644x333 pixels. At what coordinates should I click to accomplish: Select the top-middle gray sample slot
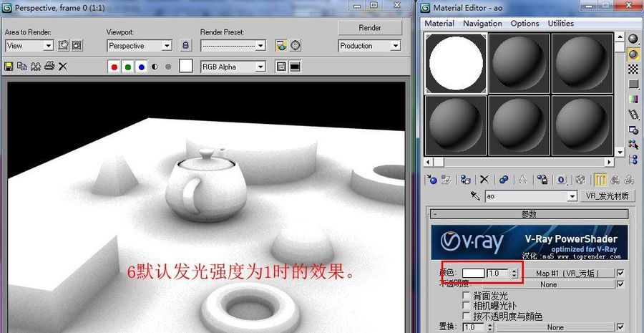click(519, 63)
